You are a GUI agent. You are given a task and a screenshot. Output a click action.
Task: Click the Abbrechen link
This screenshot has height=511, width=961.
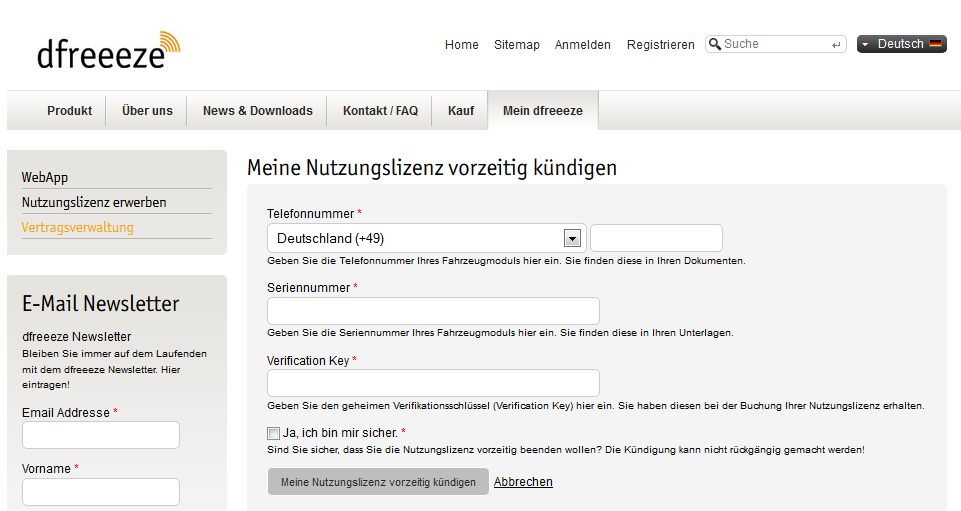(523, 482)
